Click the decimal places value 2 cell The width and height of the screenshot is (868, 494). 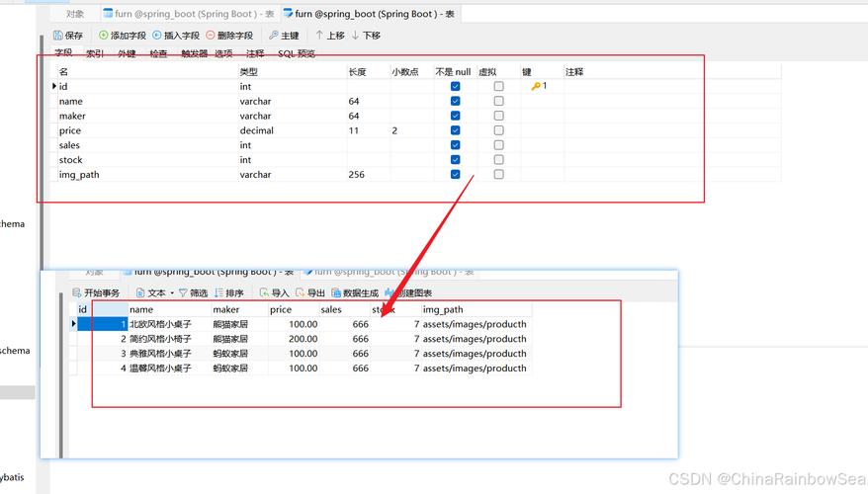click(411, 130)
